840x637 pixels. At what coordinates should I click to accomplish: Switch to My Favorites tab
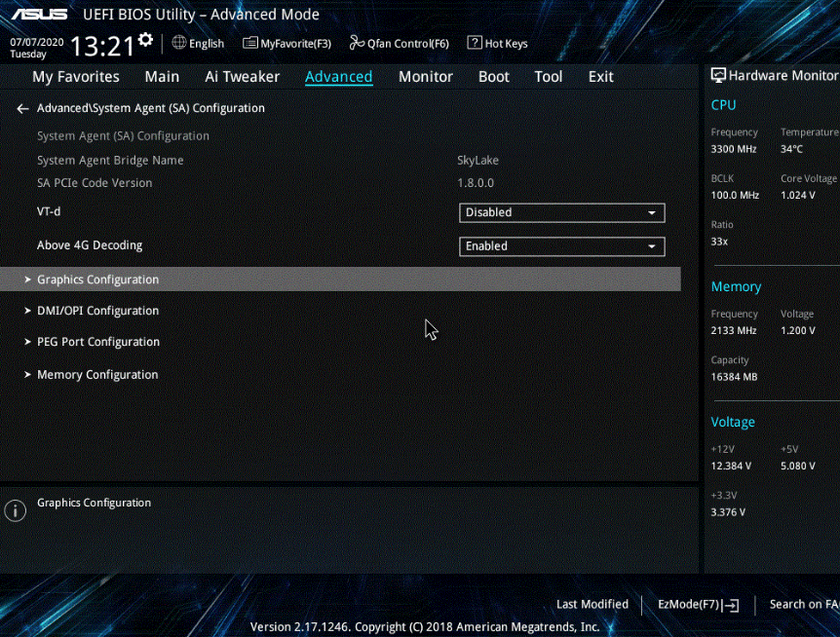click(x=76, y=77)
